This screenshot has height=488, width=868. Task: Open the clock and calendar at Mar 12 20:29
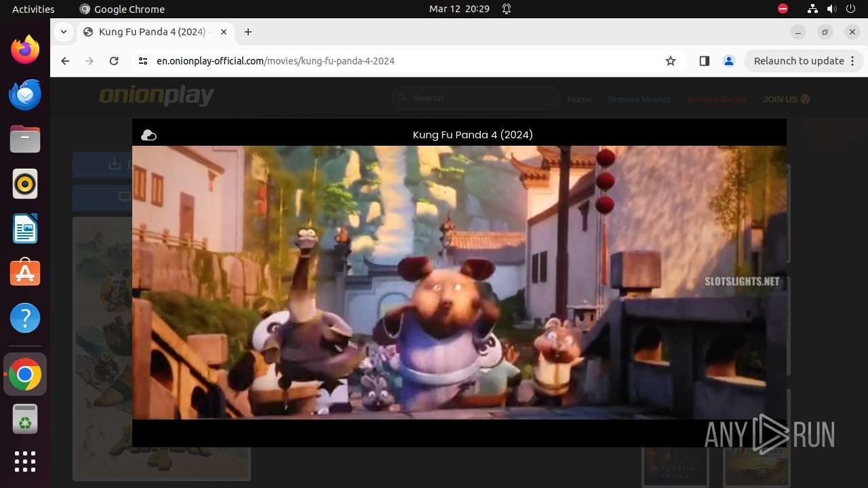(x=459, y=9)
